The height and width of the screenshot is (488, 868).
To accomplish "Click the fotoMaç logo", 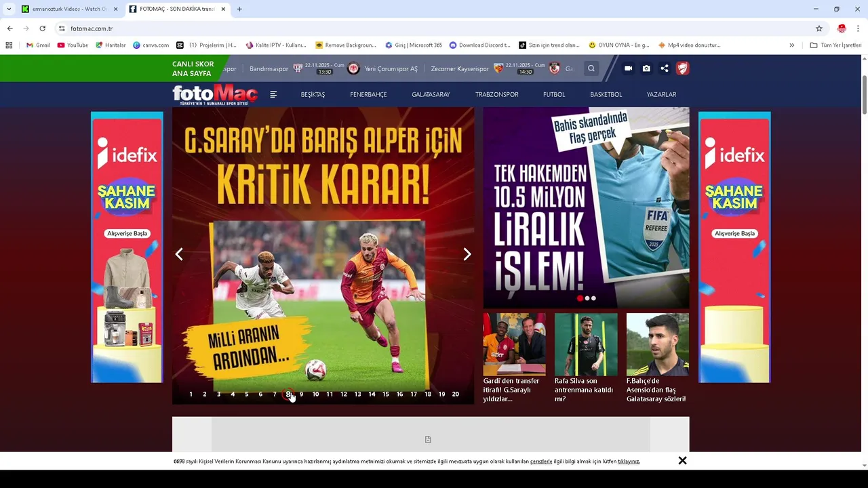I will pos(215,94).
